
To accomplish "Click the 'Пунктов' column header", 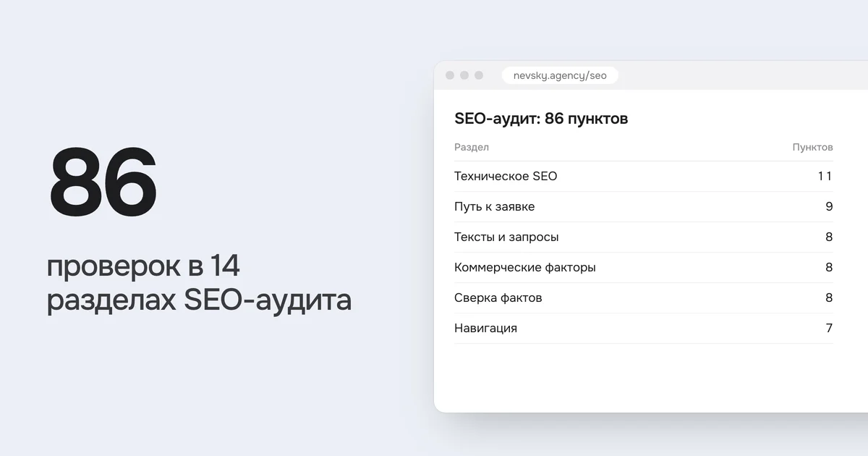I will tap(813, 147).
